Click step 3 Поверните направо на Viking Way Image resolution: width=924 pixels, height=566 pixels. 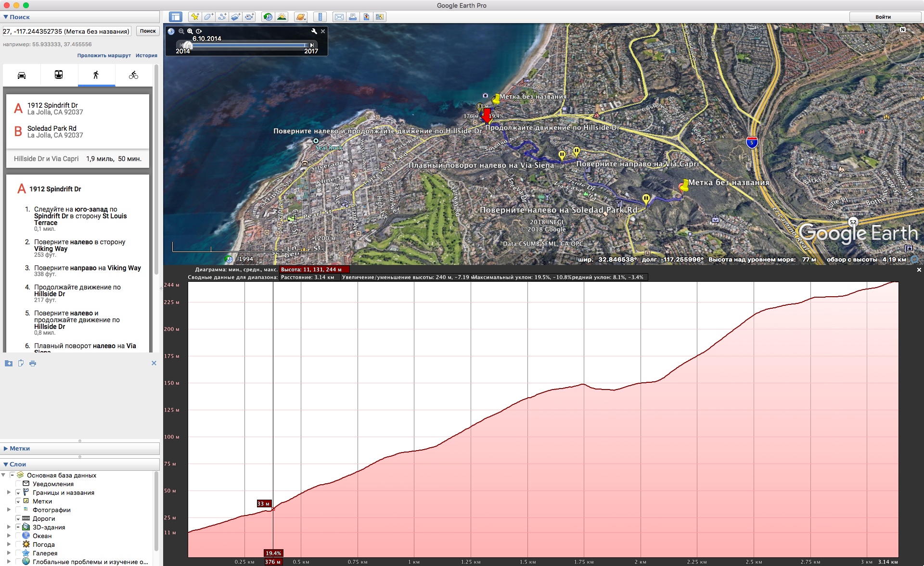87,268
